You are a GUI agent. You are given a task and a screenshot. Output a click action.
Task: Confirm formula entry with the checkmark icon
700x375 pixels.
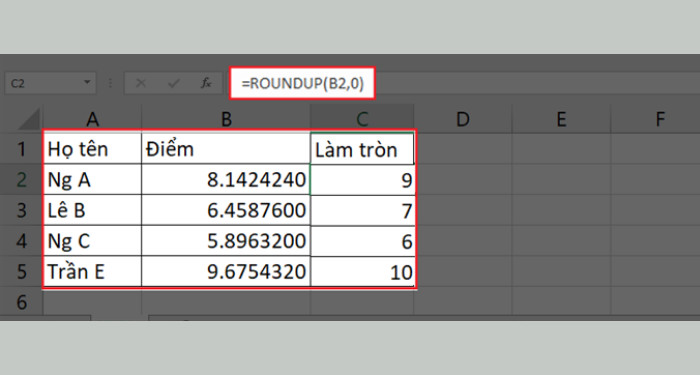173,83
